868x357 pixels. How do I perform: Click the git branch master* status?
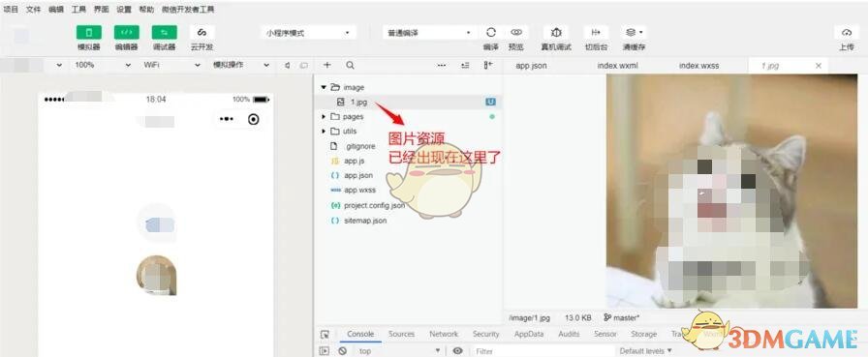[x=621, y=317]
